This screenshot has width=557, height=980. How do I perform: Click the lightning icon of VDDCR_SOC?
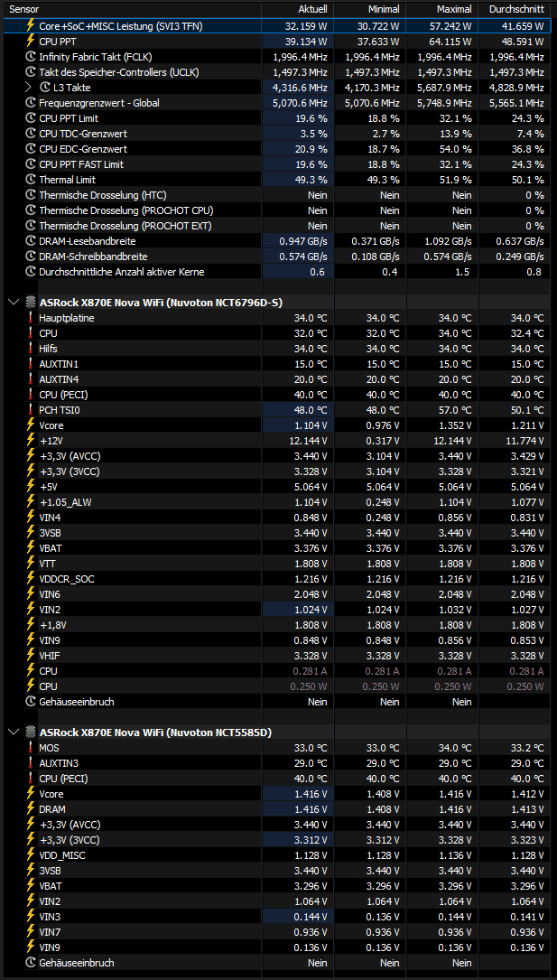tap(30, 578)
